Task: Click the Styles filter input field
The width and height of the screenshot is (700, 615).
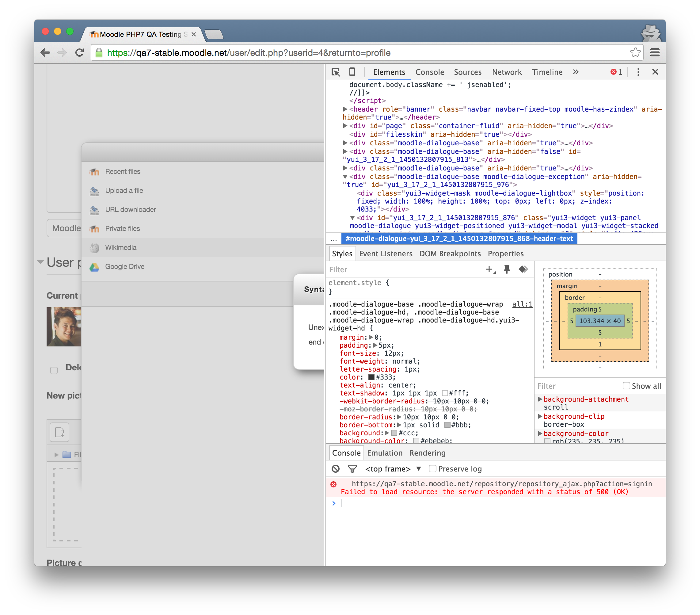Action: tap(404, 270)
